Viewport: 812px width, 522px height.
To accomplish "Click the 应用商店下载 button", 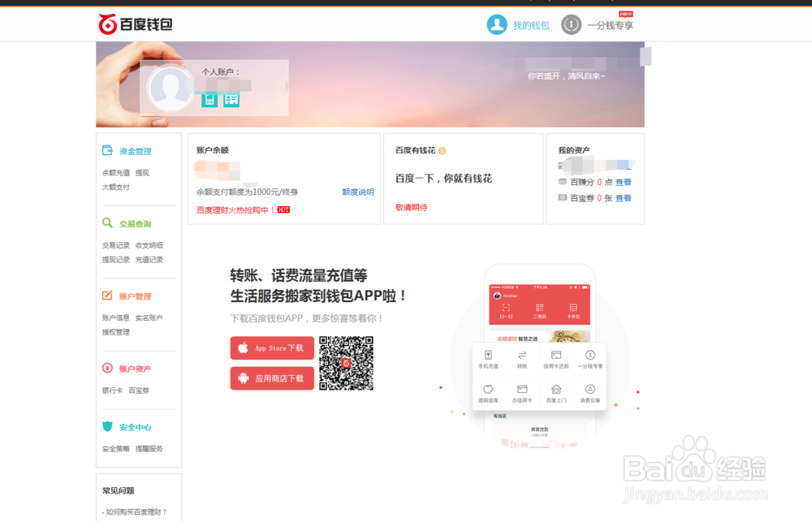I will coord(272,378).
